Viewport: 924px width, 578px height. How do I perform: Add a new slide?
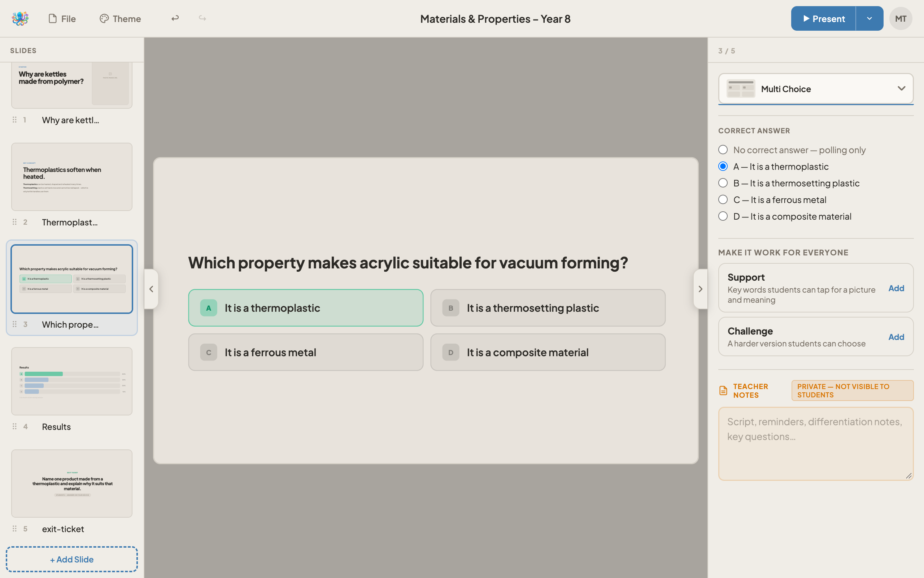pos(72,559)
